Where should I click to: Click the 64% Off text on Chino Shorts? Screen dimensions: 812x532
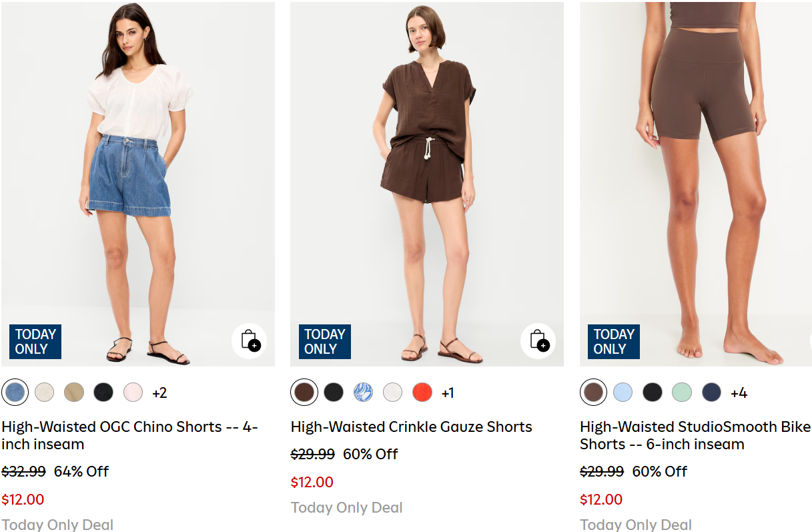tap(81, 471)
